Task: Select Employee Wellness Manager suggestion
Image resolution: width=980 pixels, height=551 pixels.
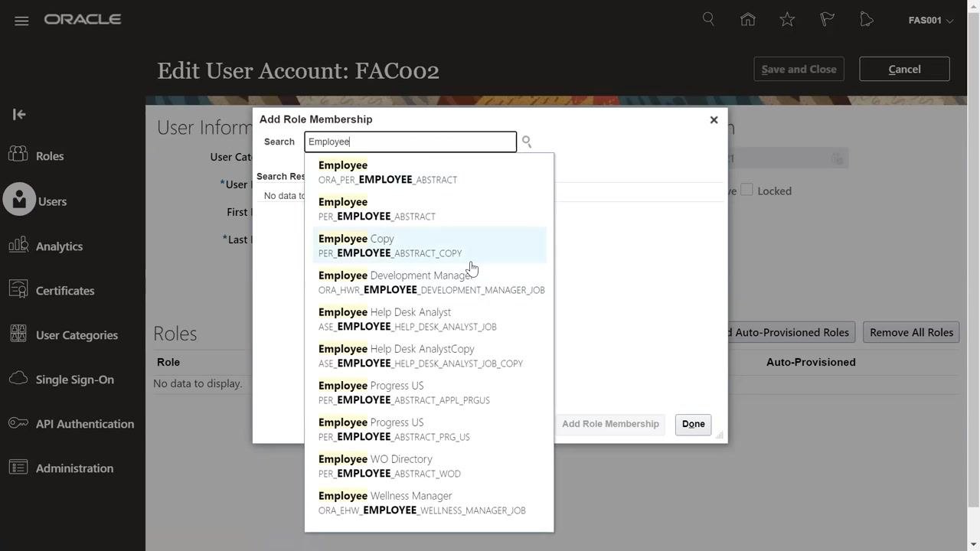Action: click(x=429, y=503)
